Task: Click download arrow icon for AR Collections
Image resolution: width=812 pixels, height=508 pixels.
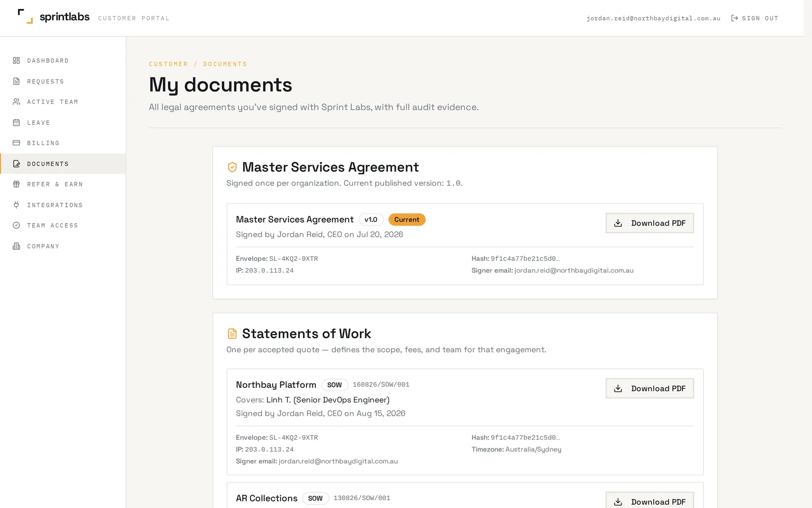Action: (618, 502)
